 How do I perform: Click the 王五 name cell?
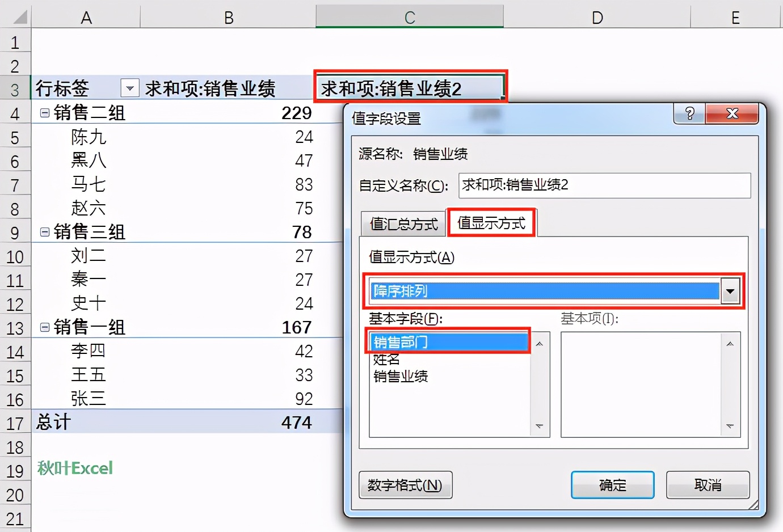coord(89,374)
